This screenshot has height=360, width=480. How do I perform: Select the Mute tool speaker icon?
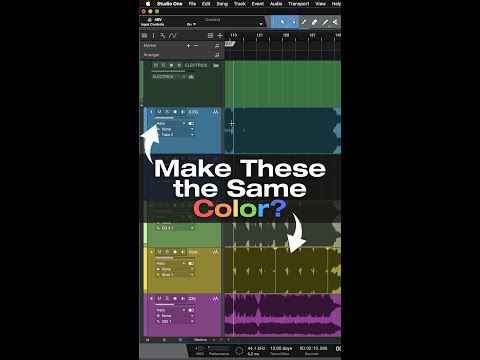pyautogui.click(x=336, y=22)
